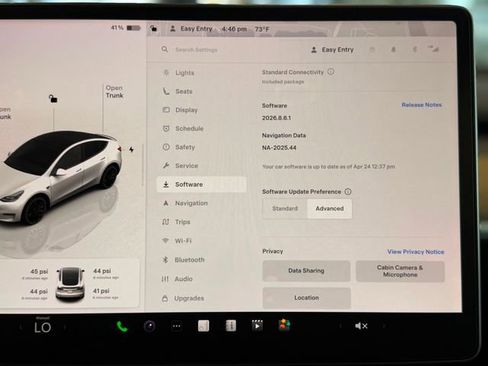
Task: Open Easy Entry profile in the top status bar
Action: pos(191,29)
